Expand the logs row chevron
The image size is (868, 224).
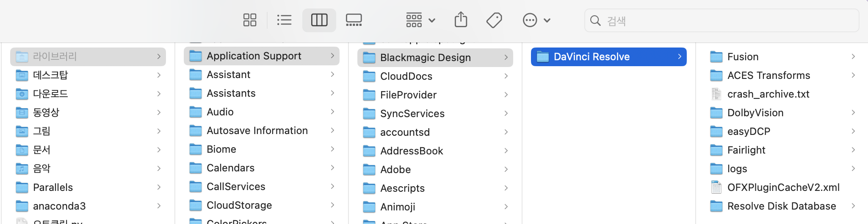click(853, 168)
